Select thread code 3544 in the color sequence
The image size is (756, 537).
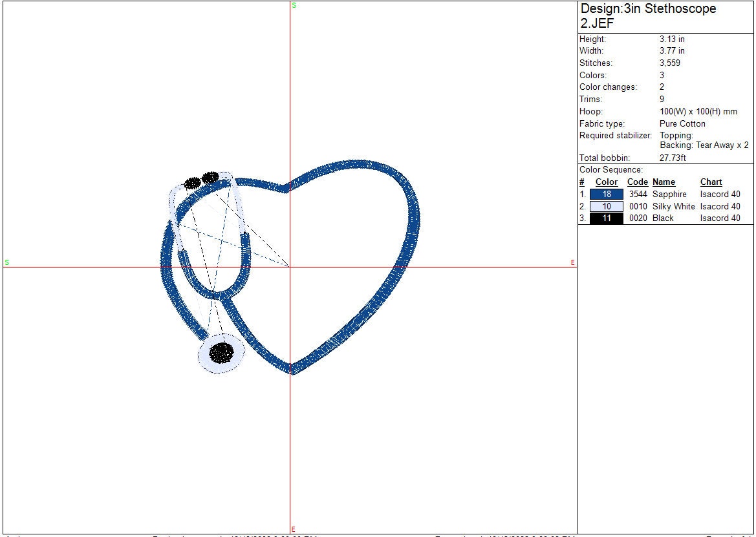pos(637,194)
